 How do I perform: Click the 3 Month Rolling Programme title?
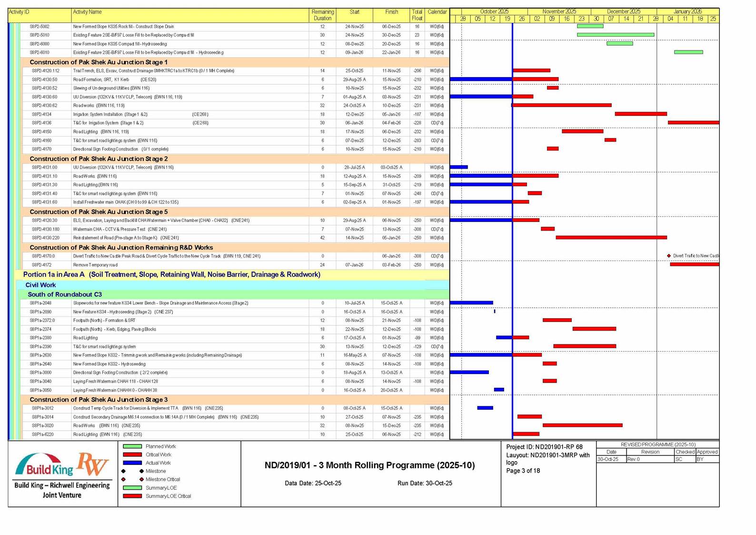[369, 465]
